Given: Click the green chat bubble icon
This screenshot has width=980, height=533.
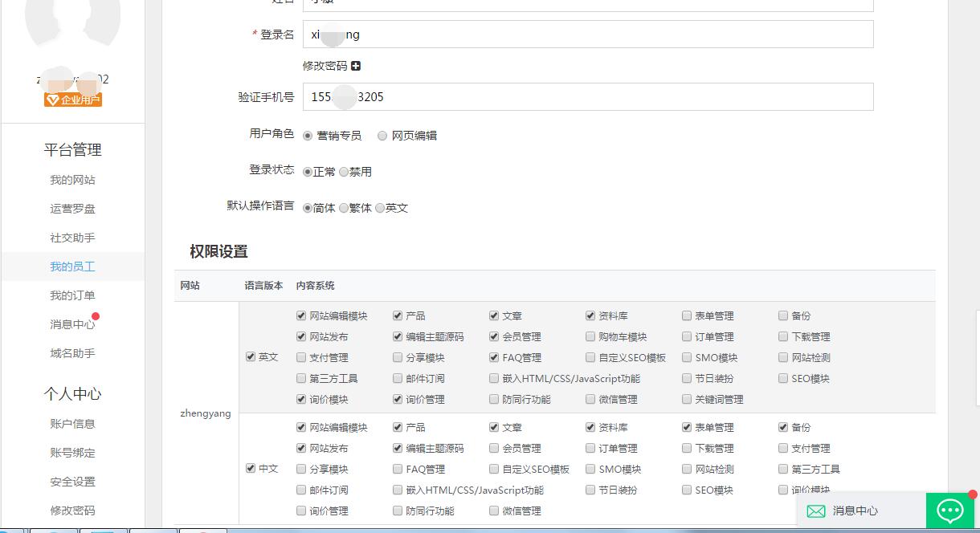Looking at the screenshot, I should pos(950,511).
